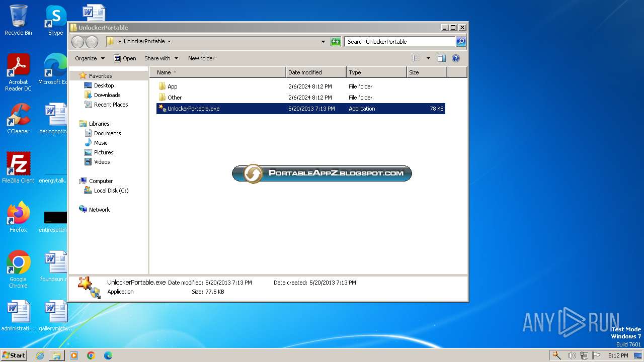
Task: Click the search magnifier button
Action: (x=461, y=42)
